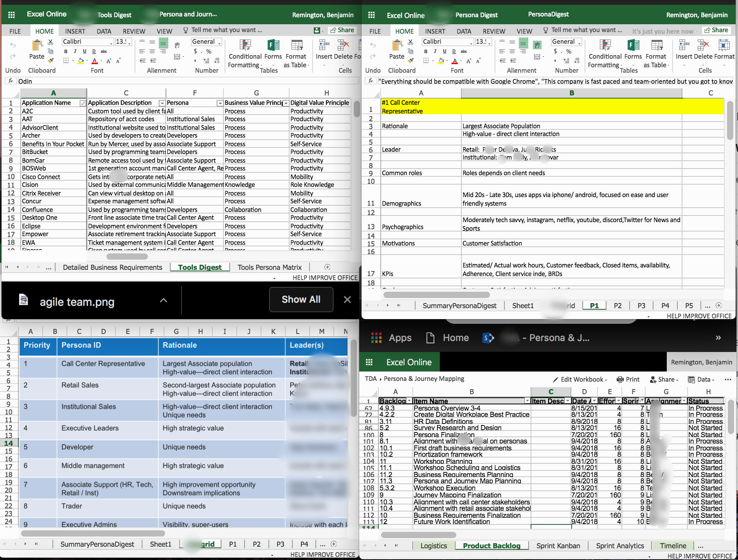Image resolution: width=738 pixels, height=560 pixels.
Task: Open Persona column filter dropdown arrow
Action: point(220,103)
